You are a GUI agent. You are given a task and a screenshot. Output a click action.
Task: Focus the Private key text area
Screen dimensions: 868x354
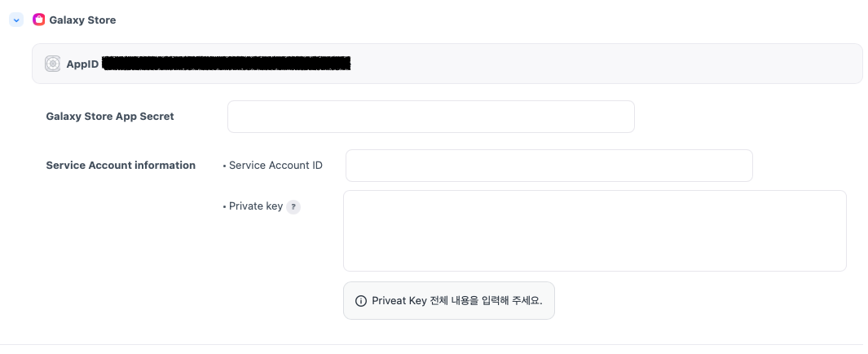click(x=594, y=231)
